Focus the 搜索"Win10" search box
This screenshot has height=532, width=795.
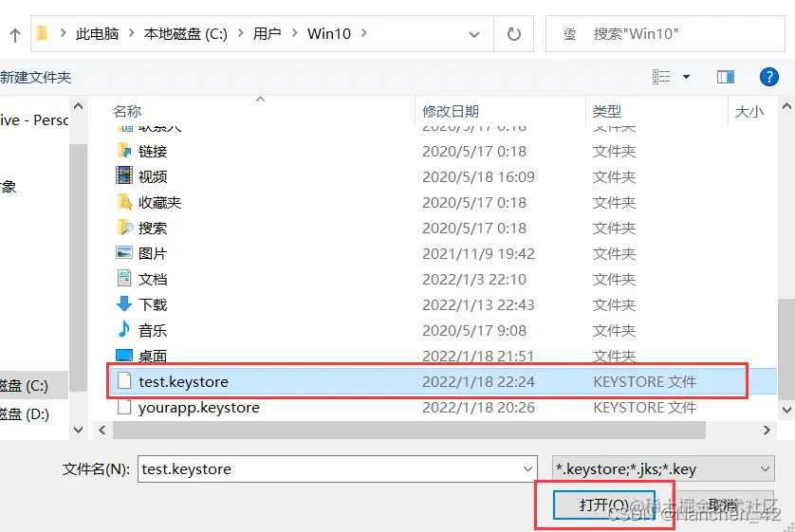coord(665,34)
